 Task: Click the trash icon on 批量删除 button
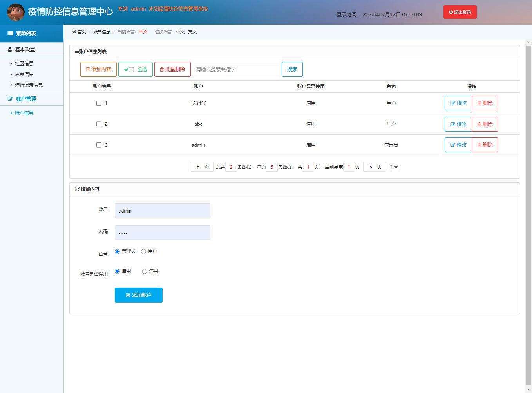click(x=161, y=69)
